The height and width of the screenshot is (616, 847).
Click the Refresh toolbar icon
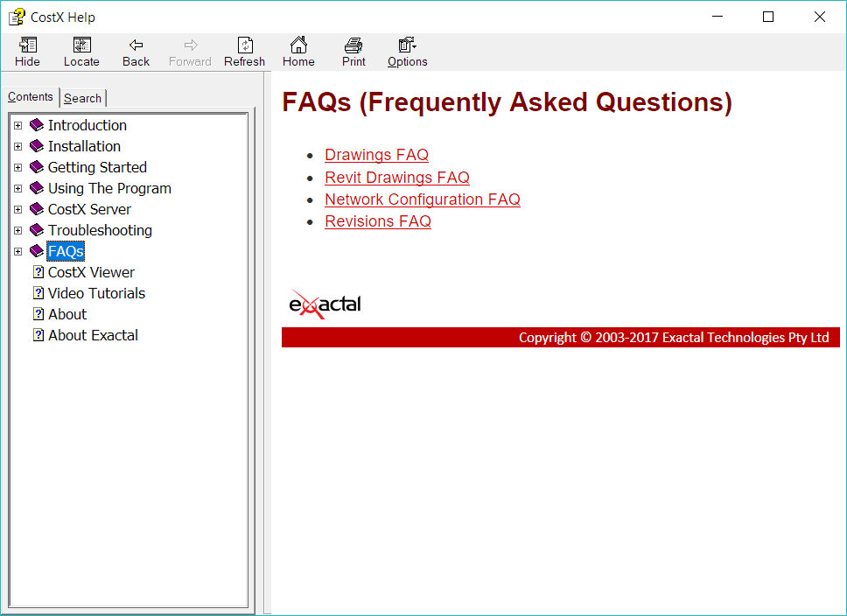[x=245, y=45]
